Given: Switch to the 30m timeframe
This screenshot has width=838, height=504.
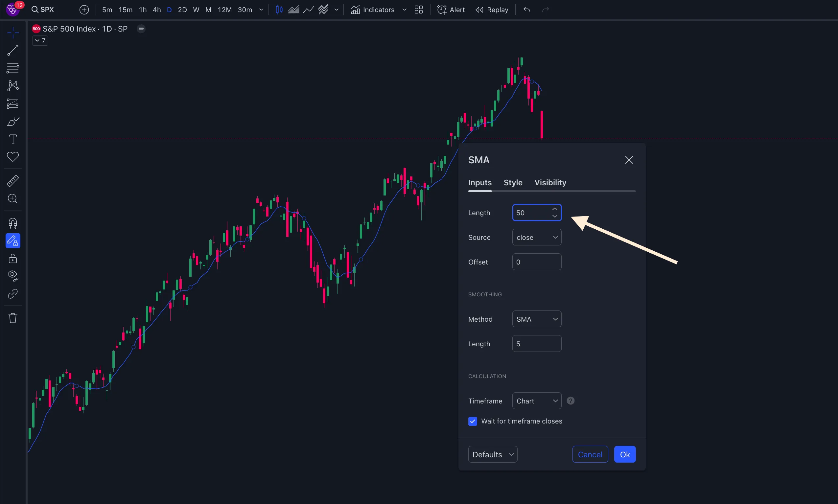Looking at the screenshot, I should click(245, 10).
